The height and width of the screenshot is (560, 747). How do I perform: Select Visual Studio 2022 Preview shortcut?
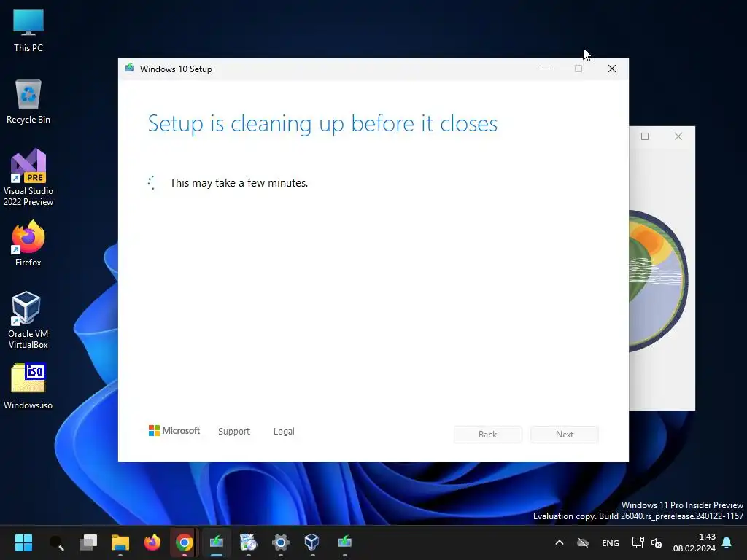28,178
